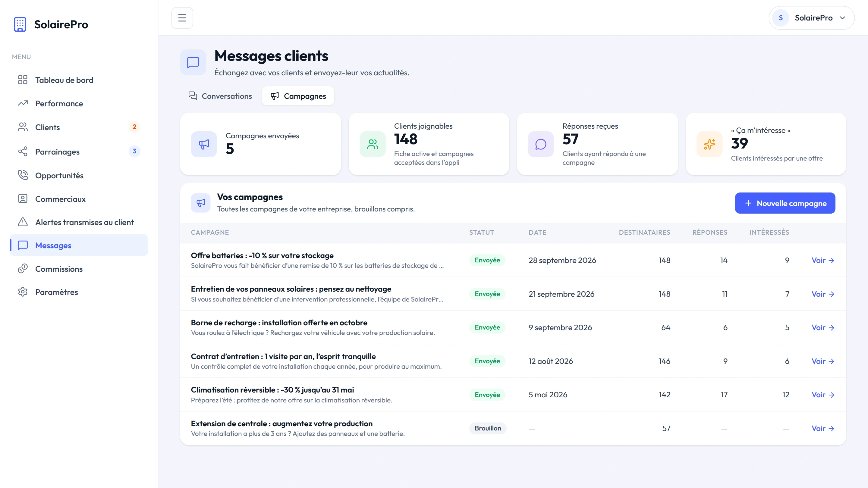Go to the Performance page
Screen dimensions: 868x488
pyautogui.click(x=79, y=103)
